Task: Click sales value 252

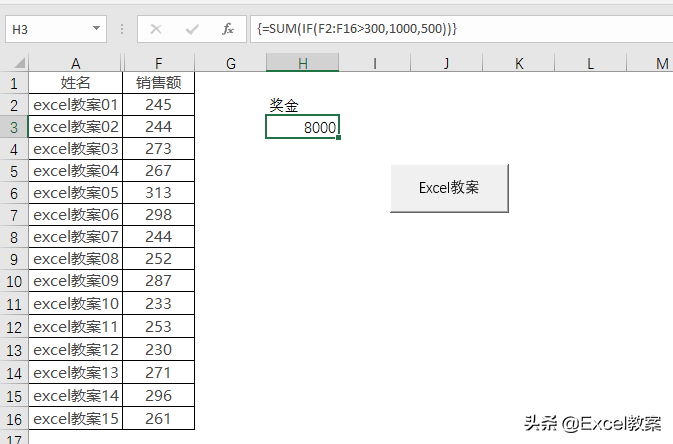Action: (159, 258)
